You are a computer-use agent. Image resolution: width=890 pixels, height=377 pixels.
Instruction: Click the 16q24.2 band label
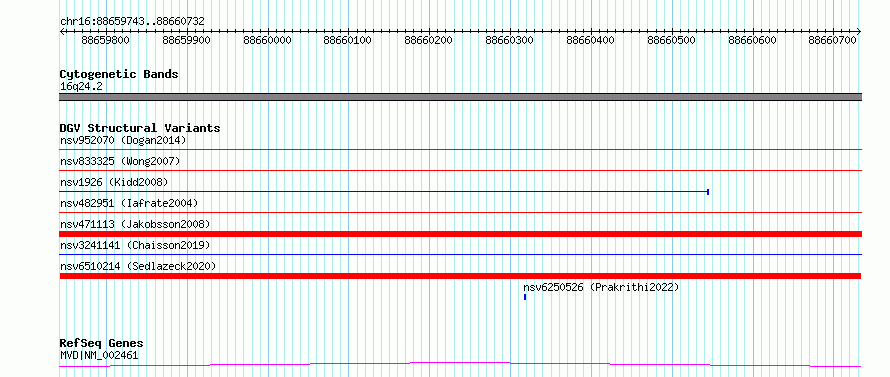tap(81, 87)
